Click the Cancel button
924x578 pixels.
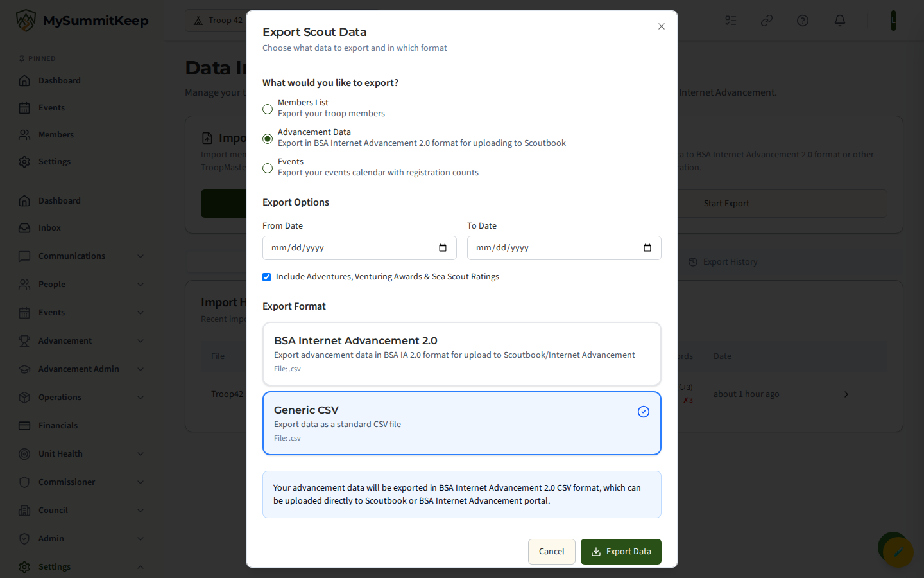[552, 552]
